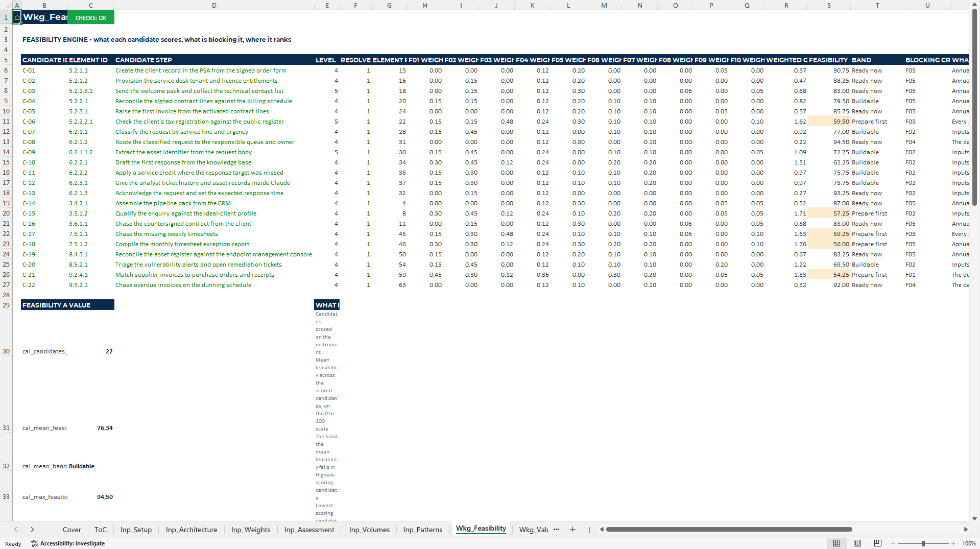
Task: Click FEASIBILITY ENGINE title text
Action: [x=157, y=39]
